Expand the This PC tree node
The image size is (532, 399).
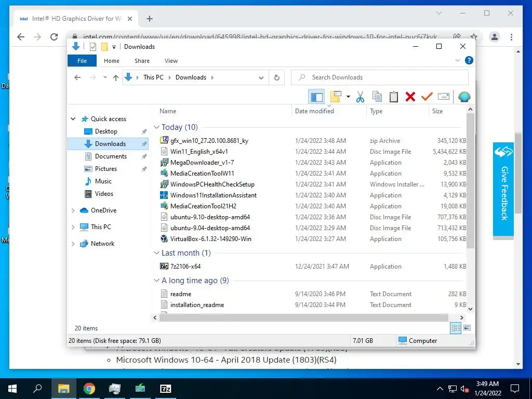pyautogui.click(x=73, y=227)
